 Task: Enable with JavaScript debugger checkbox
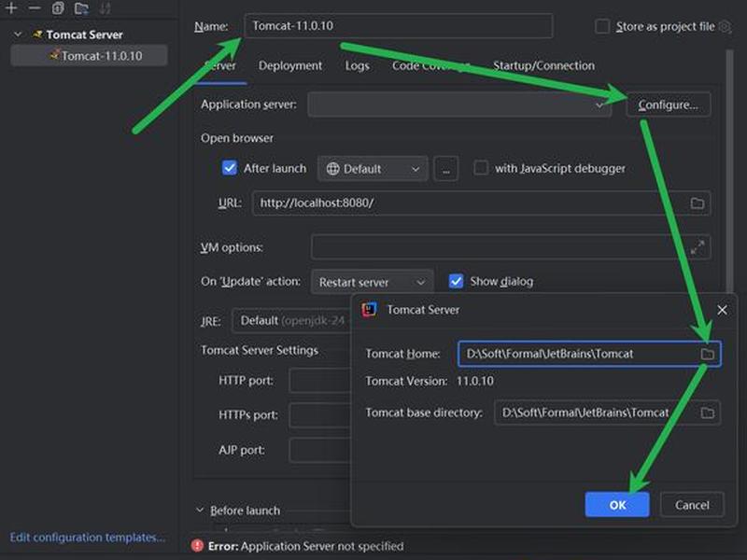[x=481, y=168]
